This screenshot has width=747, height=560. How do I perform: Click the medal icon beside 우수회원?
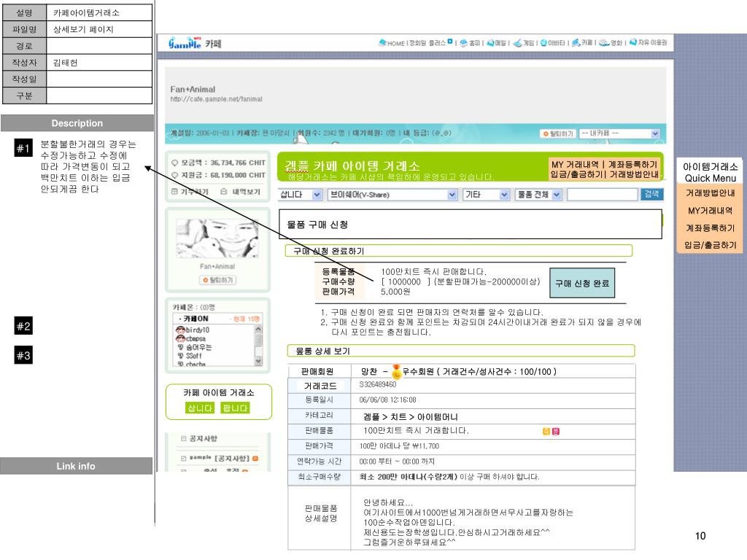396,371
